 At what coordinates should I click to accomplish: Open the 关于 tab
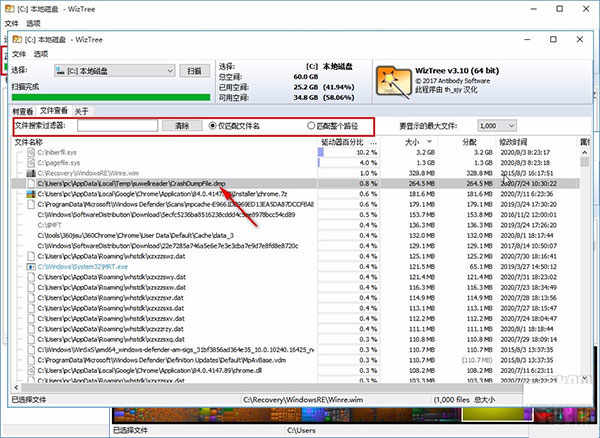click(81, 111)
